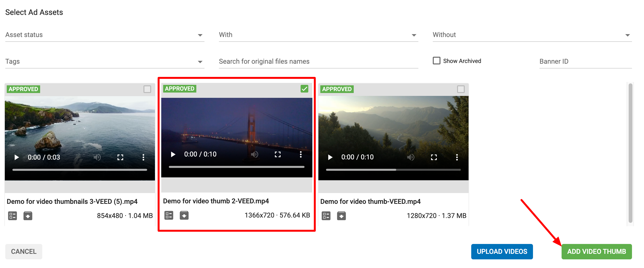Seek the thumb-VEED.mp4 video progress bar
Screen dimensions: 644x268
click(393, 170)
